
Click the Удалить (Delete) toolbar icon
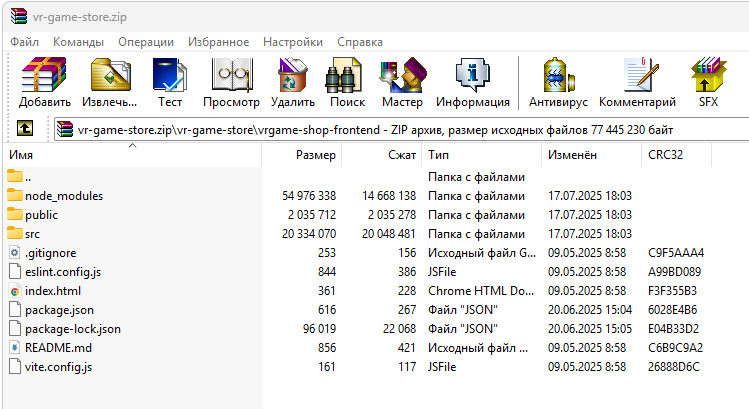coord(293,83)
